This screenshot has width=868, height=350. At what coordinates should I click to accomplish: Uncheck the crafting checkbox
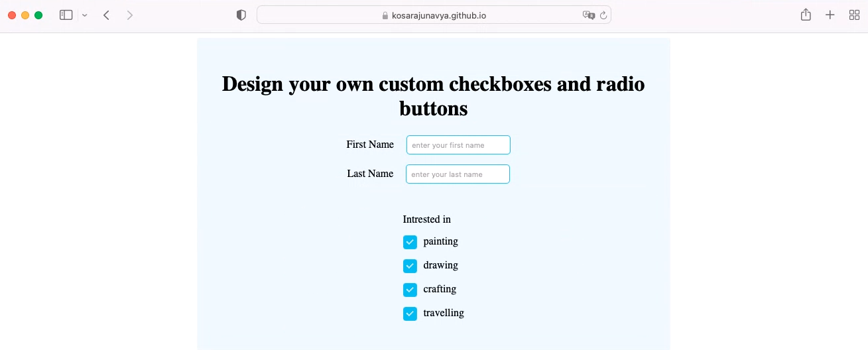[410, 290]
